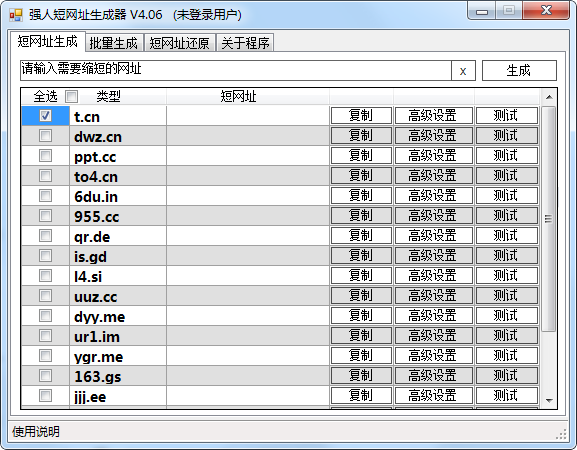This screenshot has height=450, width=577.
Task: Open the 短网址还原 tab
Action: (179, 43)
